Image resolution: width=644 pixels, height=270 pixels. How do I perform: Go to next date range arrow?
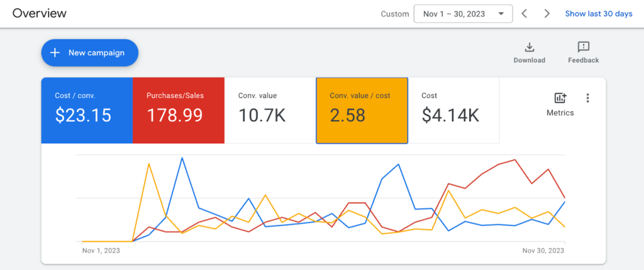coord(547,14)
